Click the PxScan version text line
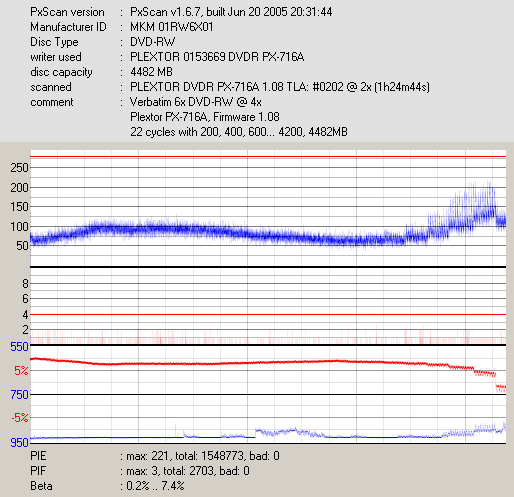The width and height of the screenshot is (514, 497). pos(181,12)
